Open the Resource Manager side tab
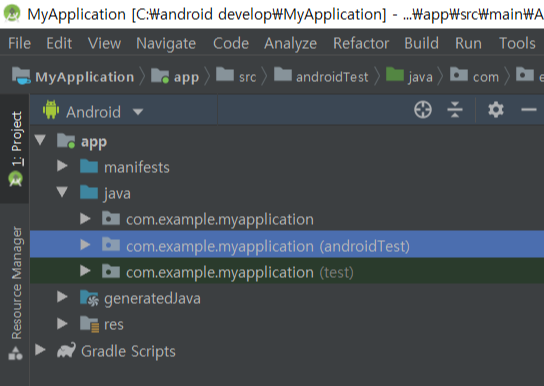The height and width of the screenshot is (386, 544). point(16,293)
